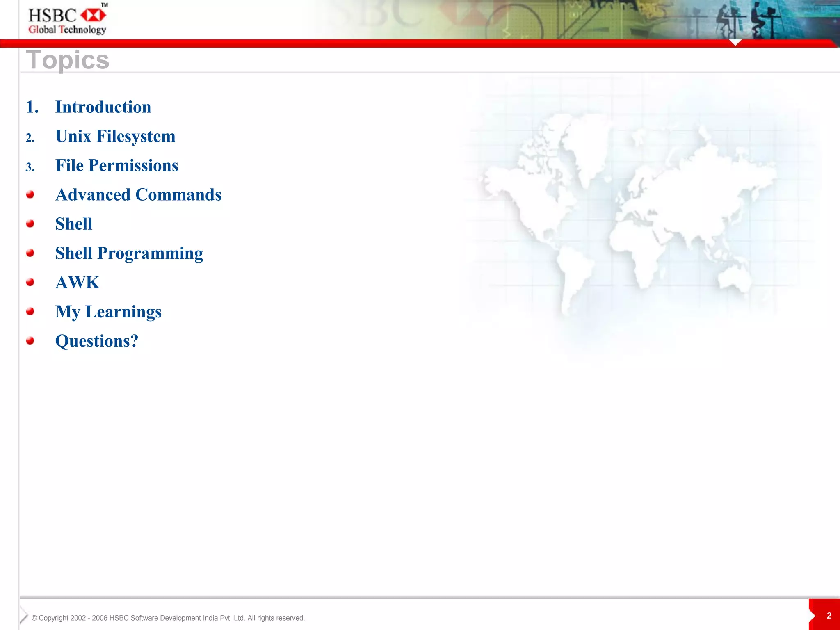840x630 pixels.
Task: Click the red bullet next to Questions?
Action: coord(30,341)
